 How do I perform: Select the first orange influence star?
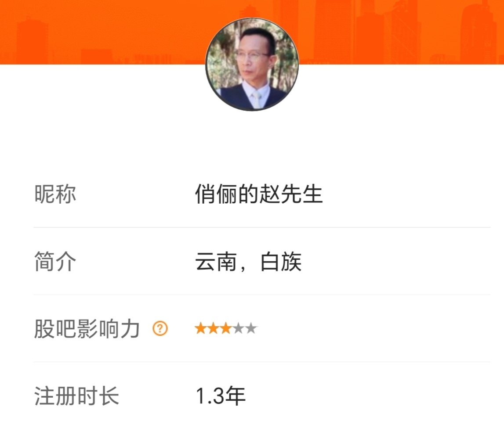[x=200, y=328]
